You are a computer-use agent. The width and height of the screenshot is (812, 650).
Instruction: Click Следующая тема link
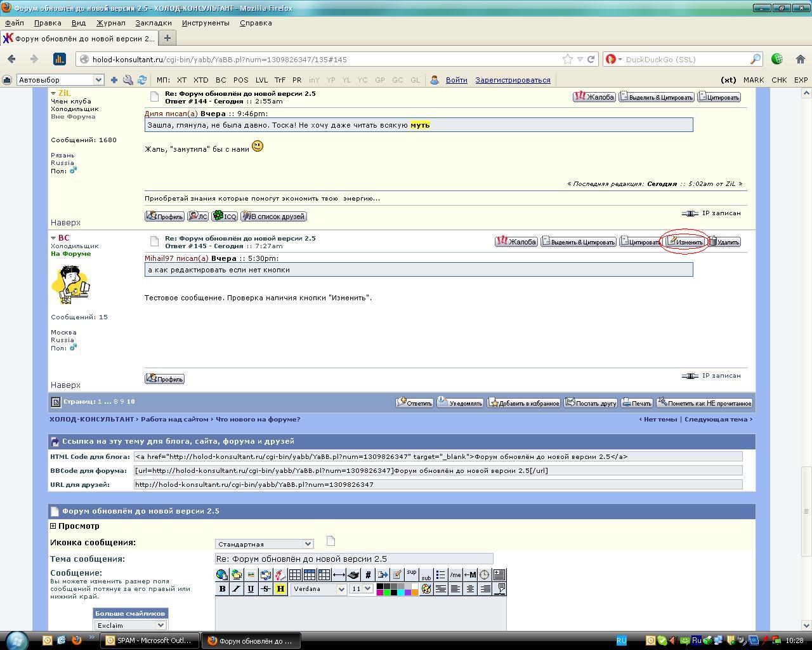click(x=716, y=419)
